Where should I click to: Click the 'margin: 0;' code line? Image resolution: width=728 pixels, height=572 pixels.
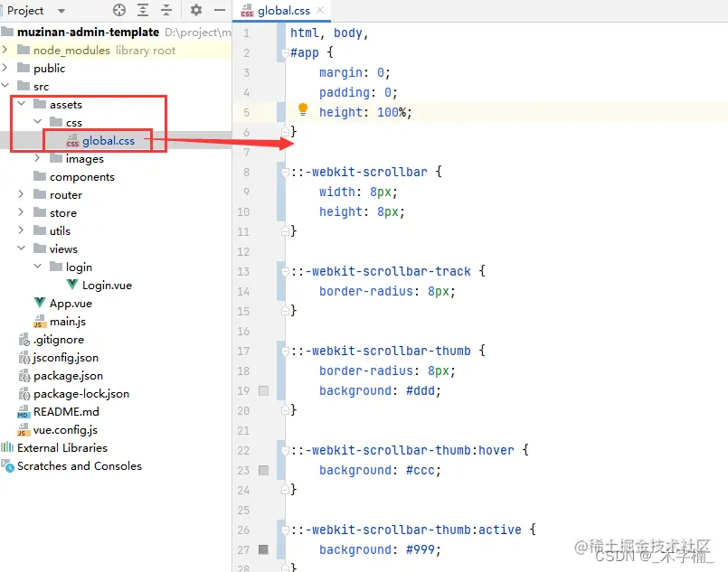tap(355, 72)
